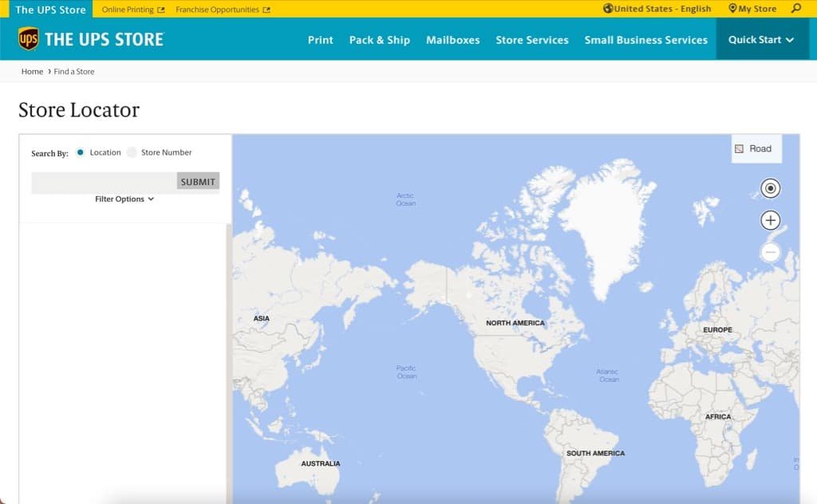Go to Home breadcrumb

click(x=32, y=71)
